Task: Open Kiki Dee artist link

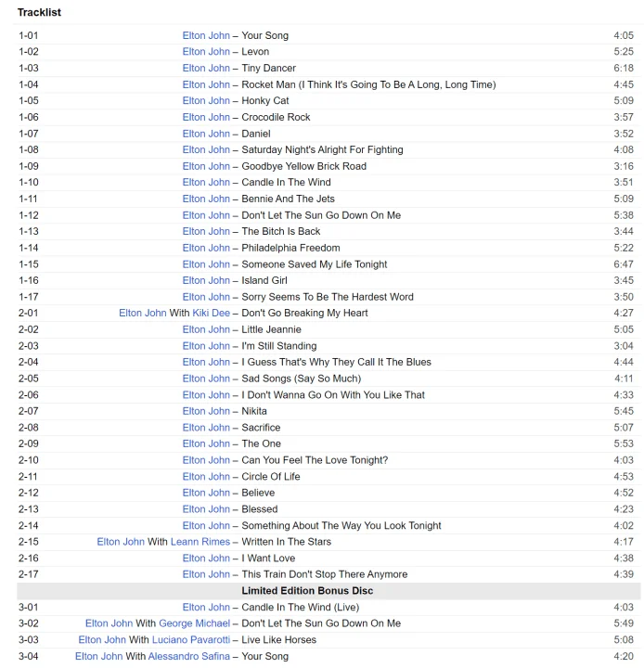Action: point(211,313)
